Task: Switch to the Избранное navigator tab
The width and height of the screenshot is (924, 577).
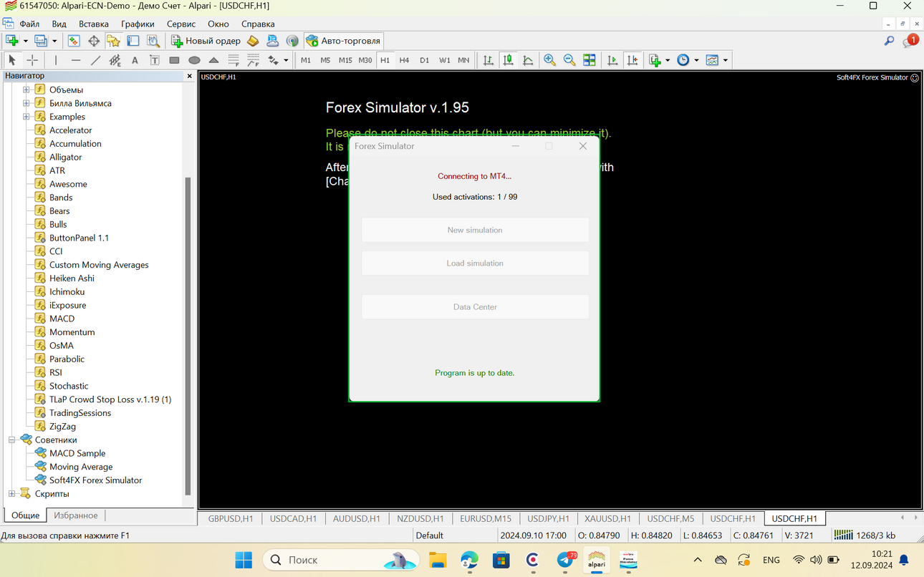Action: coord(76,515)
